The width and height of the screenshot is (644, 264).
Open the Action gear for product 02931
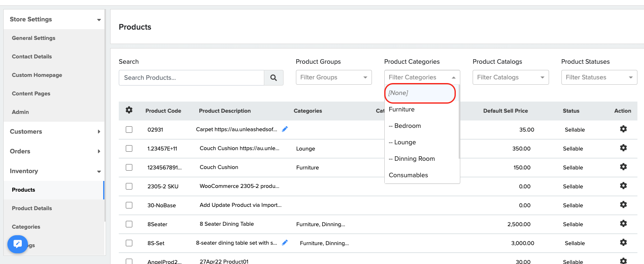[x=623, y=129]
